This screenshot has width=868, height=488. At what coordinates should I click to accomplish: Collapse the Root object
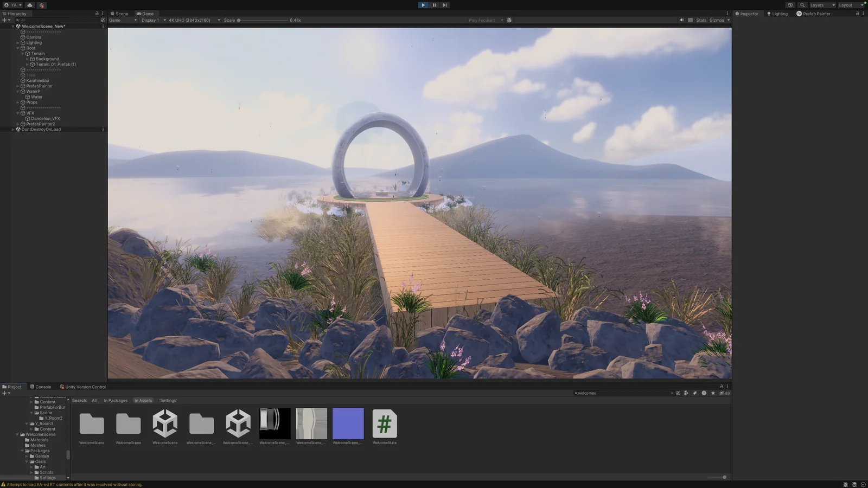pyautogui.click(x=18, y=48)
